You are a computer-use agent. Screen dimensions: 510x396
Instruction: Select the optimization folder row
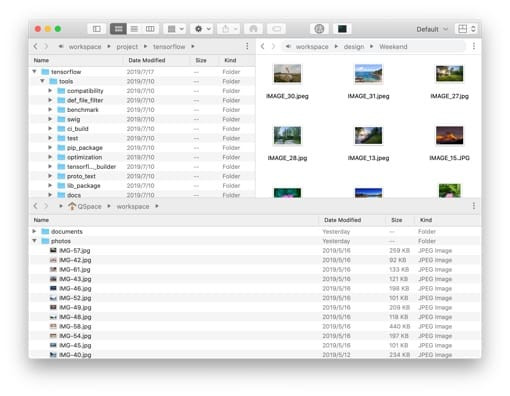(142, 157)
